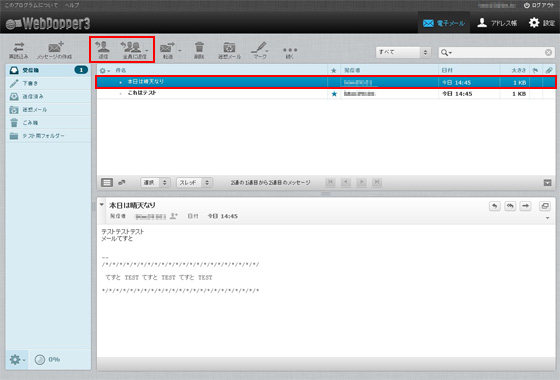
Task: Click the forward mail toolbar icon
Action: coord(168,50)
